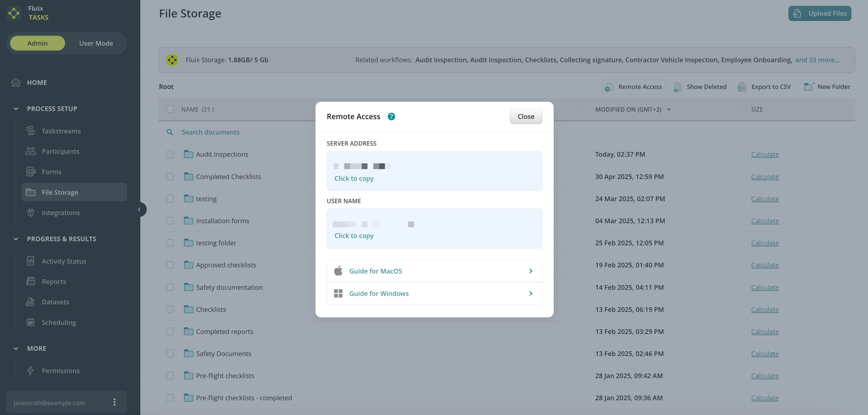Sort by Modified On column arrow
868x415 pixels.
(669, 110)
